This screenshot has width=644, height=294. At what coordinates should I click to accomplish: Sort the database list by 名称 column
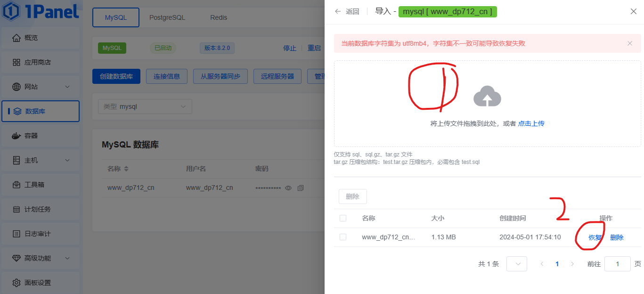(126, 169)
